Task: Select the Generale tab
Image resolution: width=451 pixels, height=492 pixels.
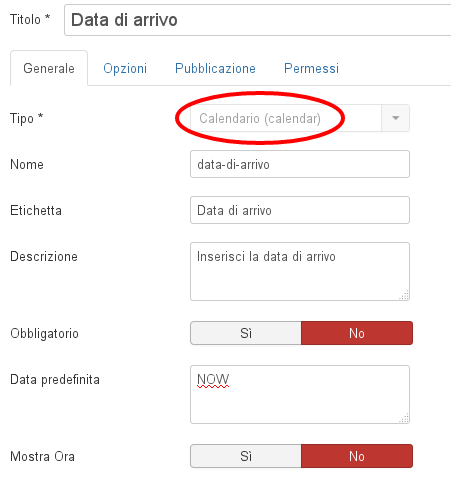Action: coord(49,68)
